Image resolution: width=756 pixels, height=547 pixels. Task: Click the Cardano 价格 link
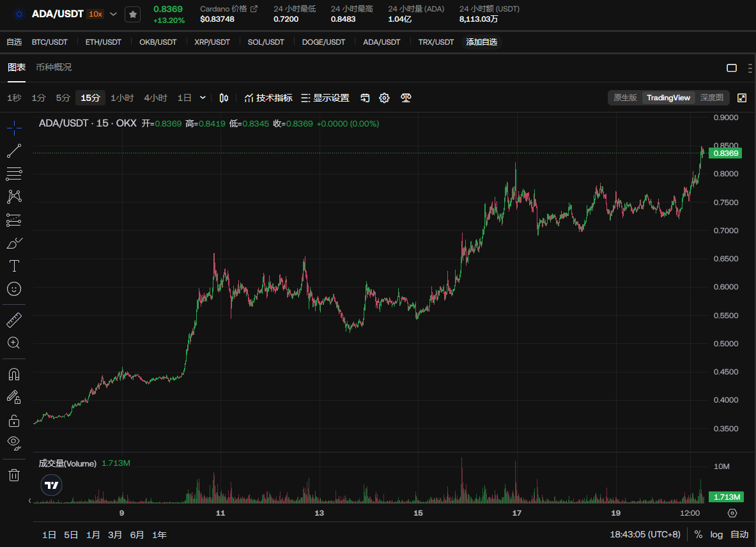[x=229, y=9]
